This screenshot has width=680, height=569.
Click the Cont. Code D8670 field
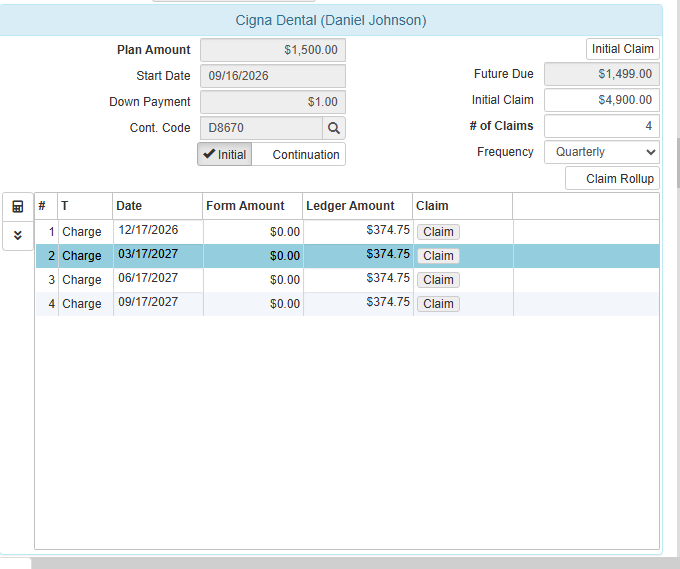click(262, 128)
